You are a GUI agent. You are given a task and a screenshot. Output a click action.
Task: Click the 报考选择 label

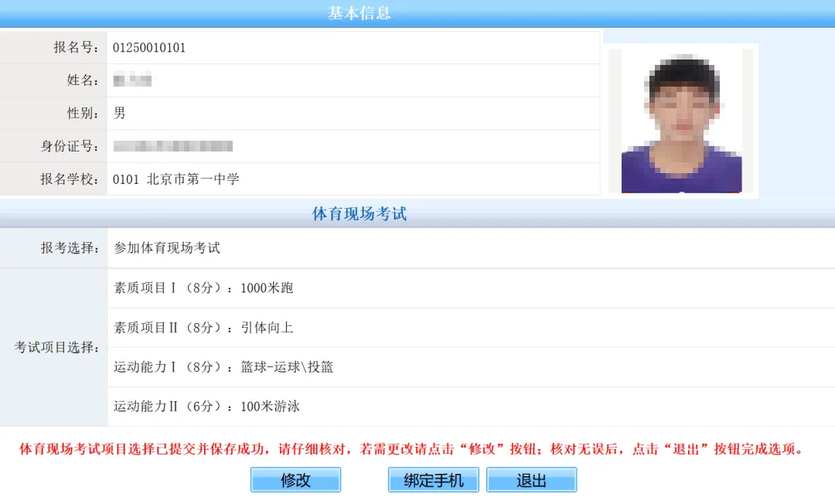70,248
